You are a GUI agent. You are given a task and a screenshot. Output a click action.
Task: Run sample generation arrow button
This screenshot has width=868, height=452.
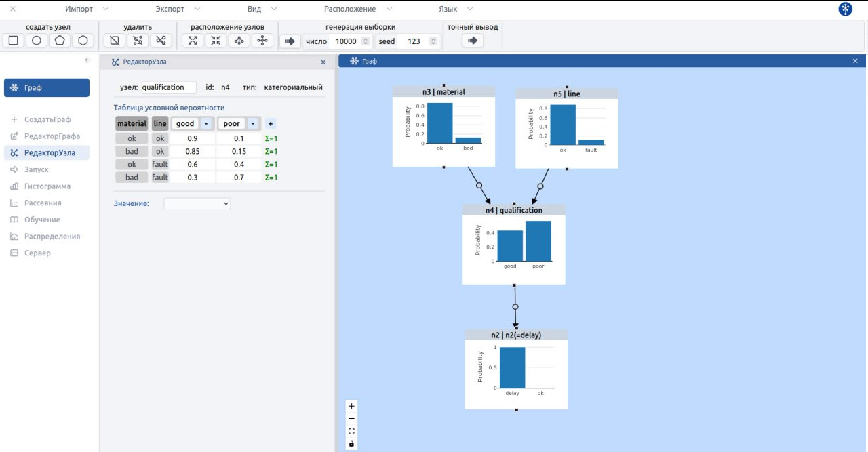(x=290, y=41)
